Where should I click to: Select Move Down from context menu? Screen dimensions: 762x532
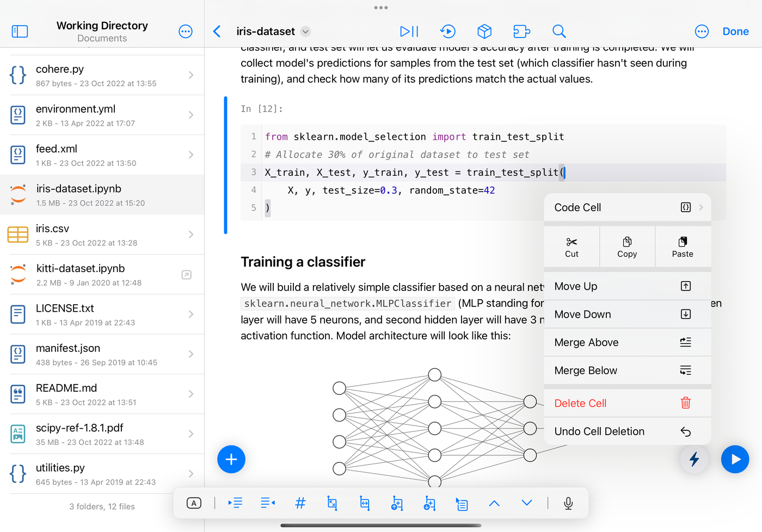[628, 314]
